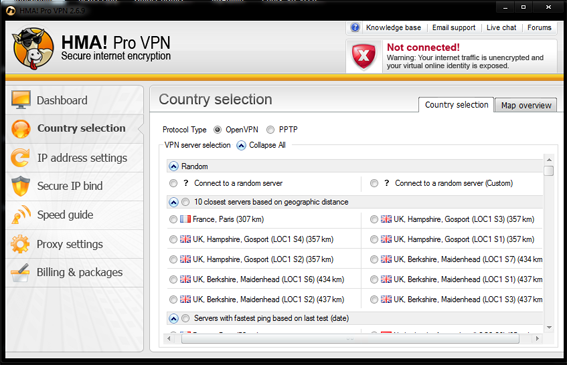Open the Forums link

tap(539, 27)
